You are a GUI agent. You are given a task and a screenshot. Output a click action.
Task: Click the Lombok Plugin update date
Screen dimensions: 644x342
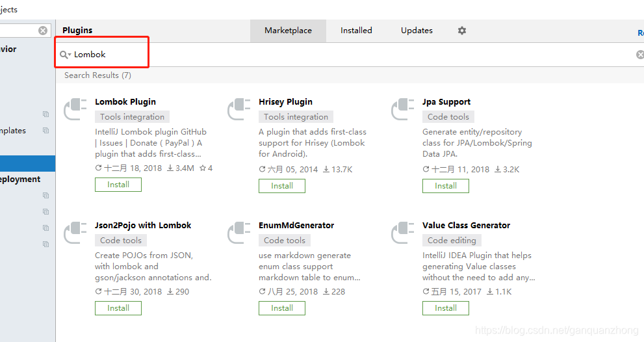point(129,168)
